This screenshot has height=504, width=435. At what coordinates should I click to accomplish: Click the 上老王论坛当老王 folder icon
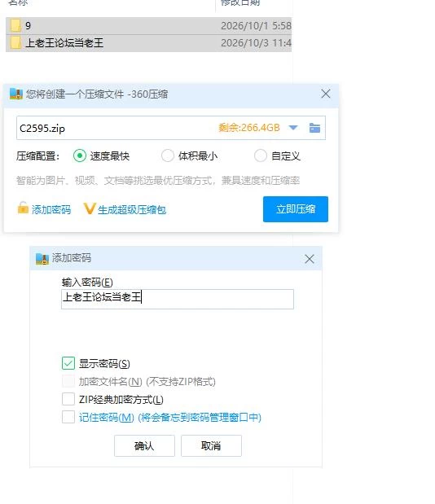(x=15, y=43)
